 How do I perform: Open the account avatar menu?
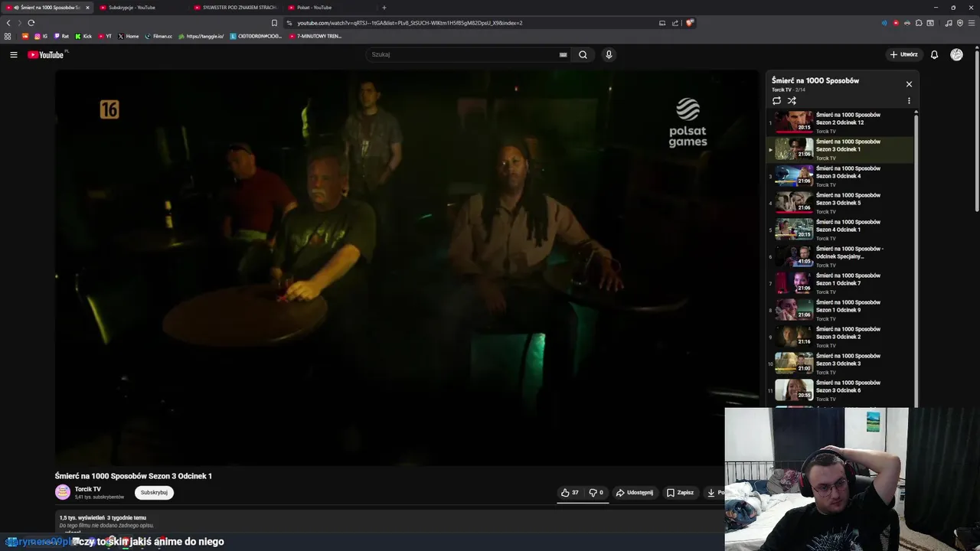(956, 54)
